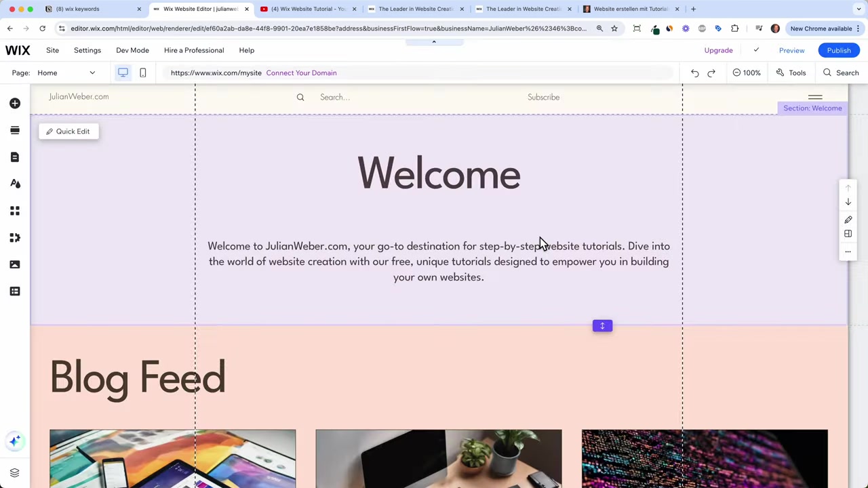This screenshot has height=488, width=868.
Task: Open hamburger menu in site header
Action: [815, 97]
